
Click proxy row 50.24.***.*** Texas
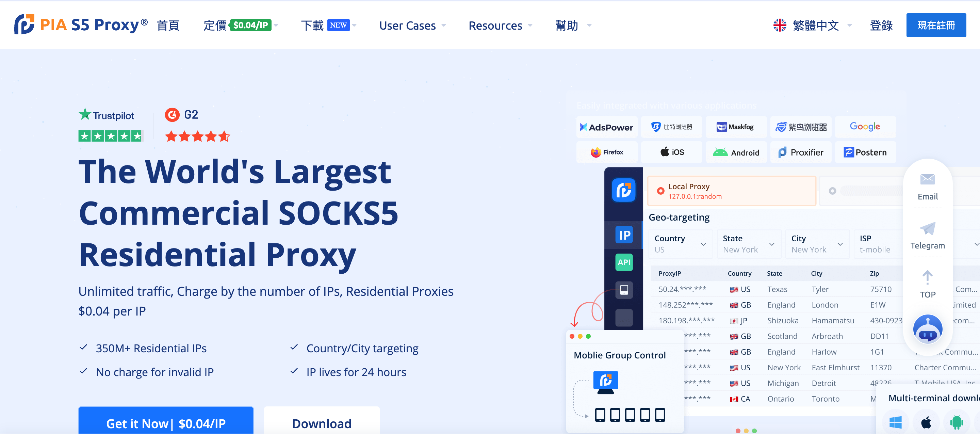[x=776, y=289]
